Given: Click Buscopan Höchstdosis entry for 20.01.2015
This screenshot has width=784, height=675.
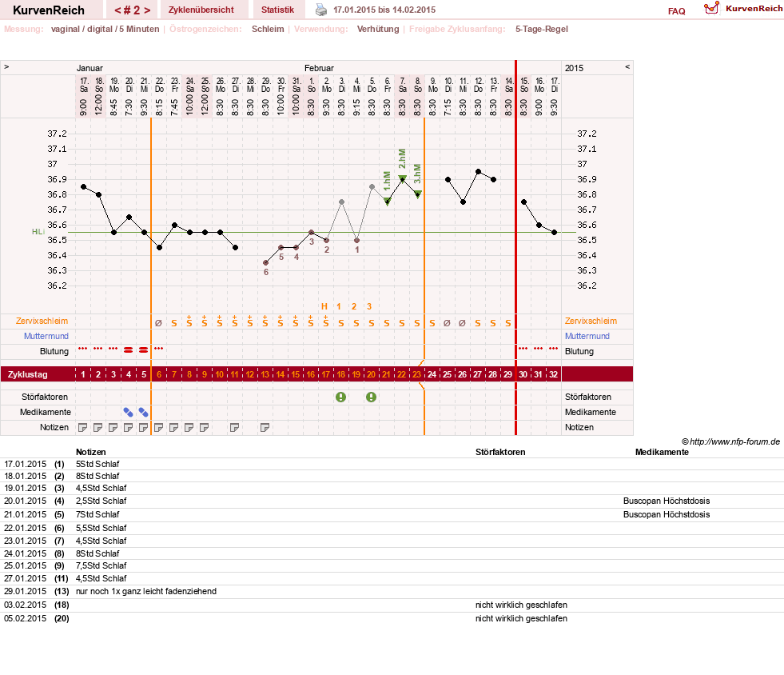Looking at the screenshot, I should coord(667,501).
